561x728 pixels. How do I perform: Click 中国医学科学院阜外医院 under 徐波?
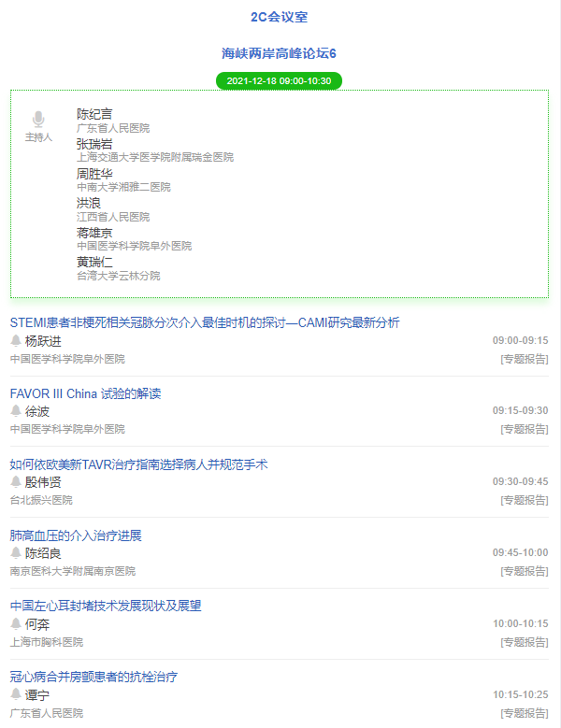[67, 430]
